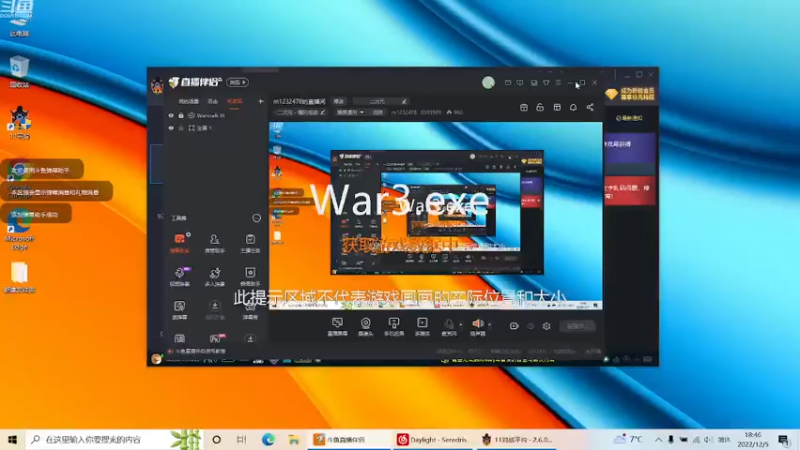Open the action center notification icon
The width and height of the screenshot is (800, 450).
coord(784,439)
